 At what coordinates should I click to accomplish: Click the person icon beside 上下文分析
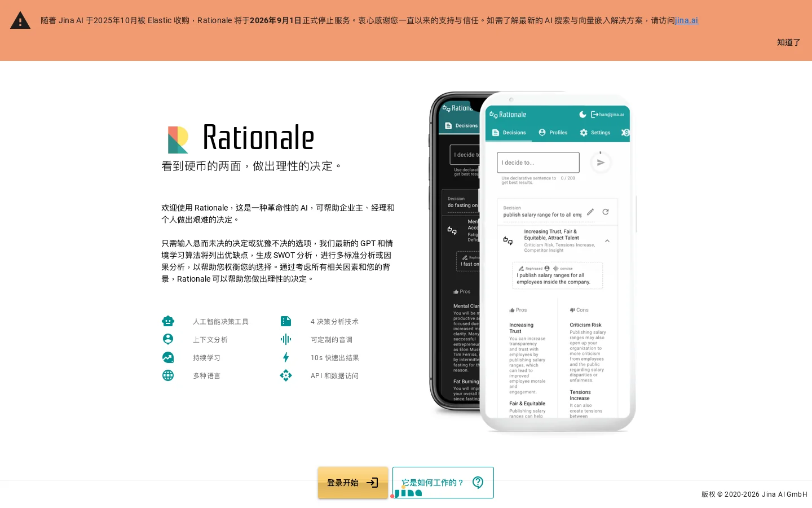168,339
